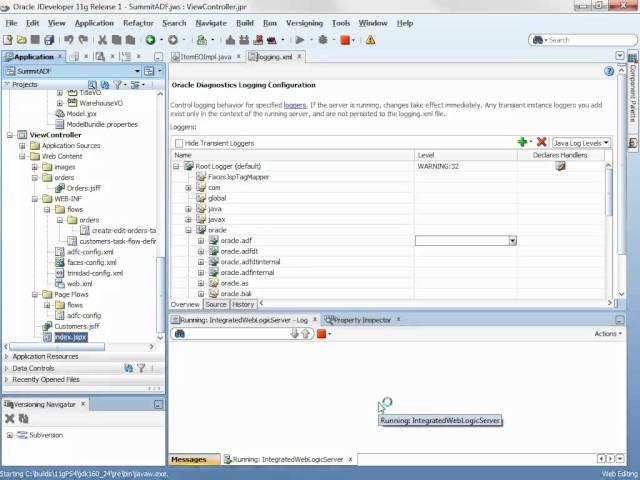
Task: Expand the Recently Opened Files section
Action: coord(6,380)
